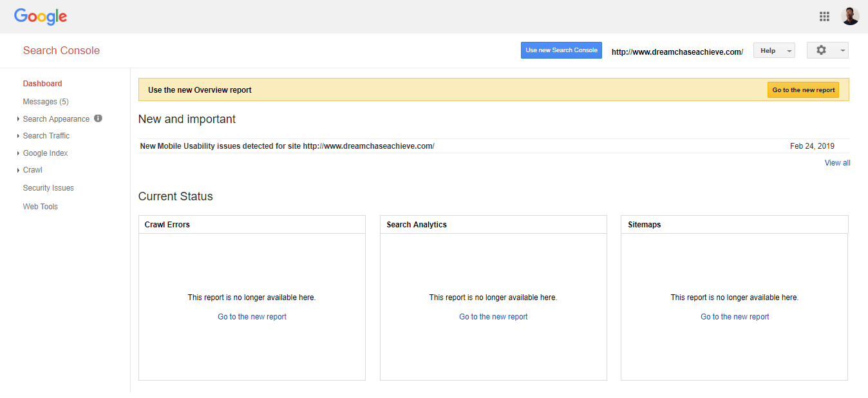Screen dimensions: 868x398
Task: Open the new report from Crawl Errors panel
Action: (x=252, y=316)
